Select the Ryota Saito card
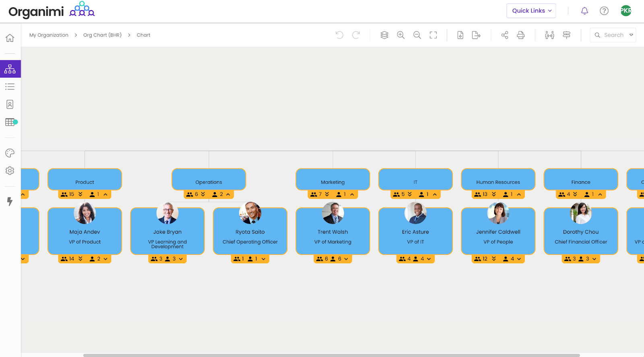 [250, 235]
